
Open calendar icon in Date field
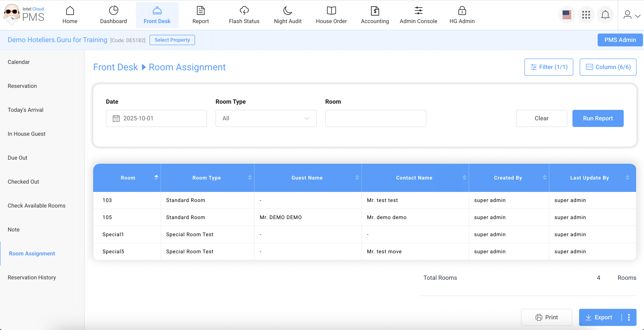[116, 118]
